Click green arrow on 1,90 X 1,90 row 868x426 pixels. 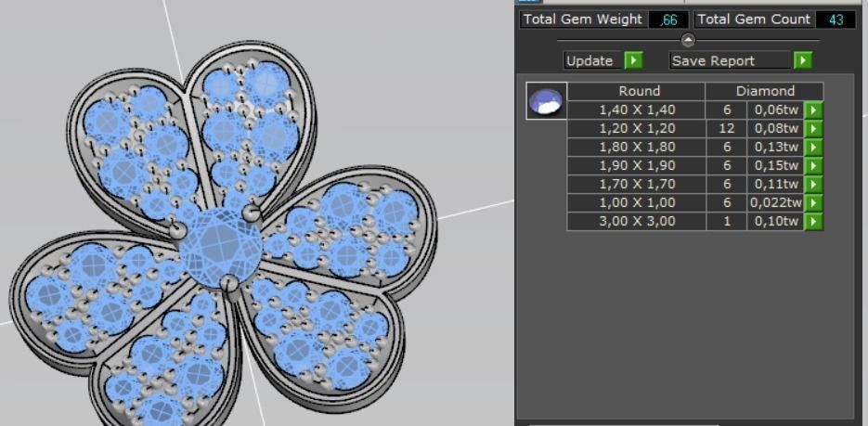813,165
